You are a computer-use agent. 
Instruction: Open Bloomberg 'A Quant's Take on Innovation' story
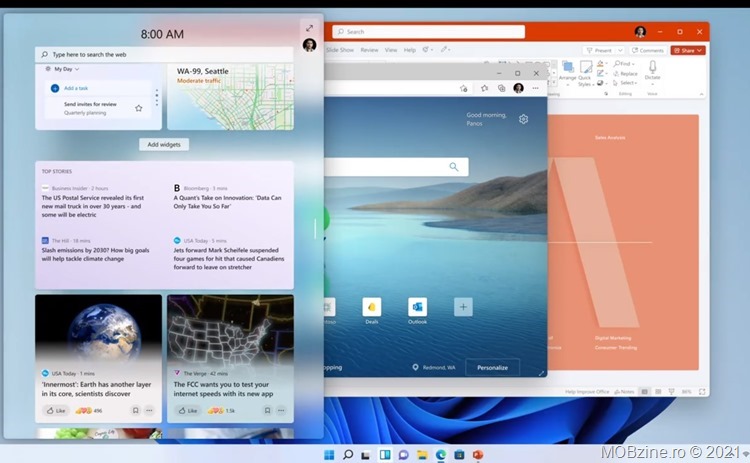click(227, 202)
